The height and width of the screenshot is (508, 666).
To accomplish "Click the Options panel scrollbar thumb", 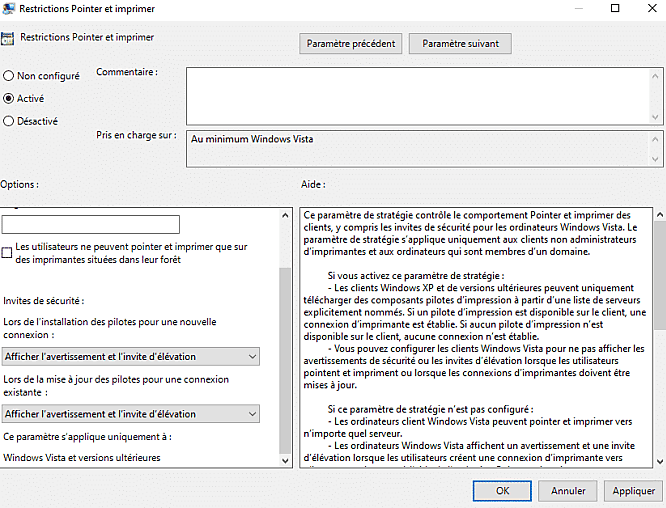I will pyautogui.click(x=285, y=361).
